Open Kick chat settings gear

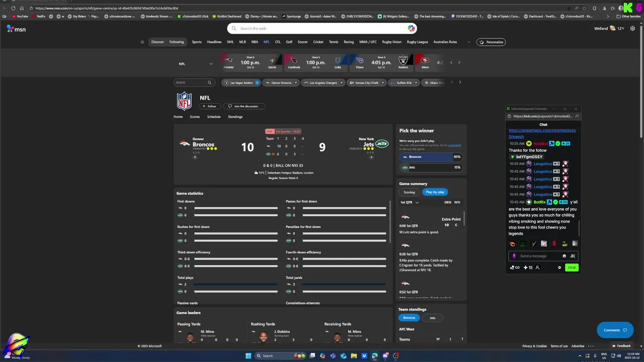pyautogui.click(x=559, y=267)
